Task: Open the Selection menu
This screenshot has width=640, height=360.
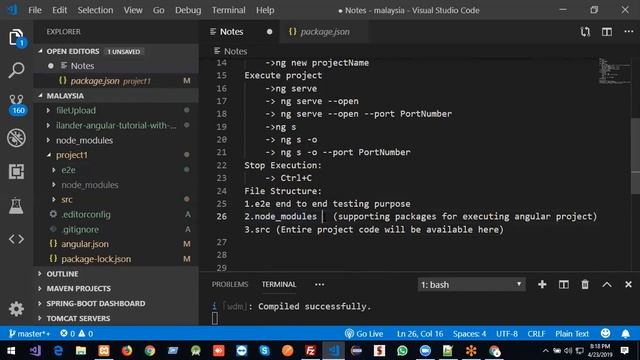Action: tap(95, 10)
